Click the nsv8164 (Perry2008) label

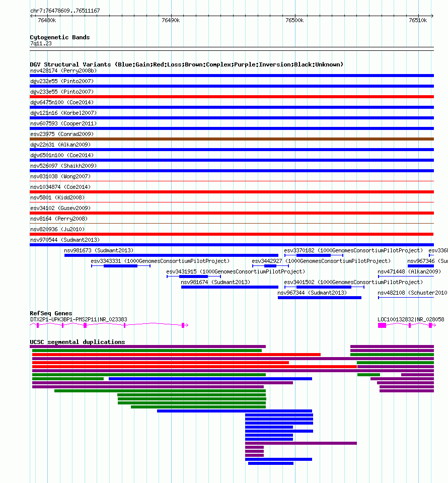click(59, 219)
